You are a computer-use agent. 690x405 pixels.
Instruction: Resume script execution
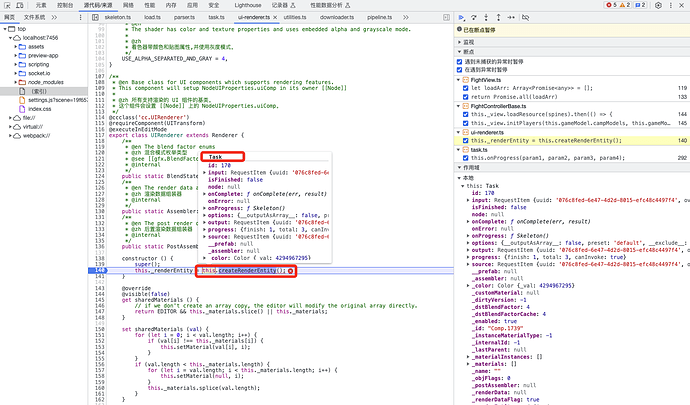461,18
